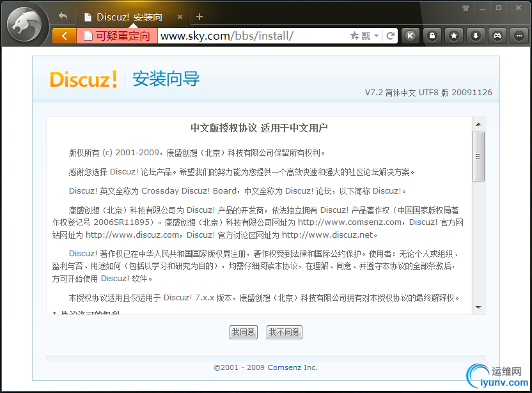
Task: Go back with the orange back arrow
Action: pyautogui.click(x=65, y=36)
